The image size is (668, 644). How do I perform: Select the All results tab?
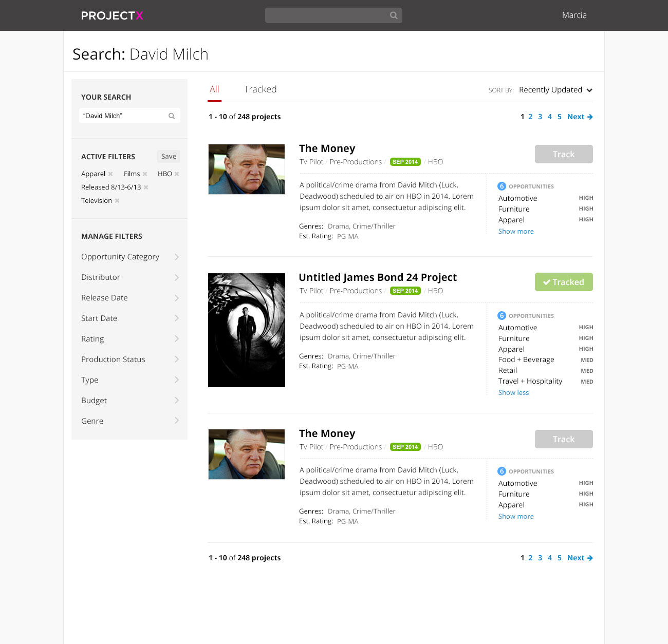click(214, 89)
